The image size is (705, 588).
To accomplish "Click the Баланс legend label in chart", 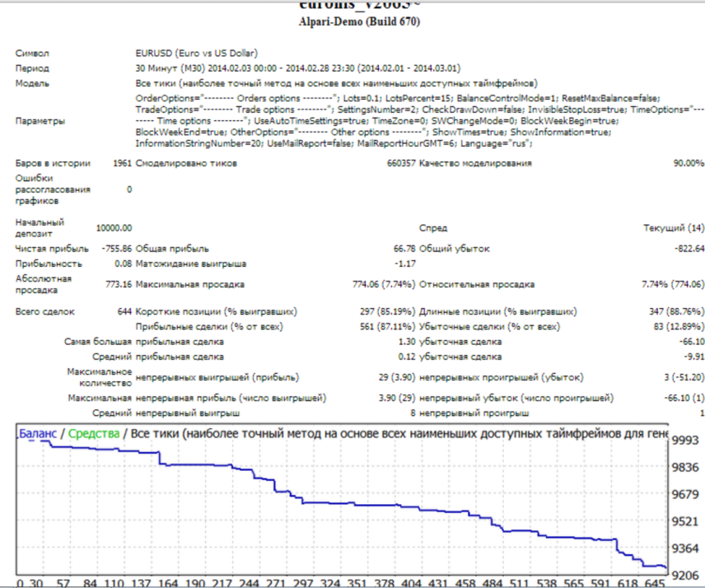I will (38, 434).
